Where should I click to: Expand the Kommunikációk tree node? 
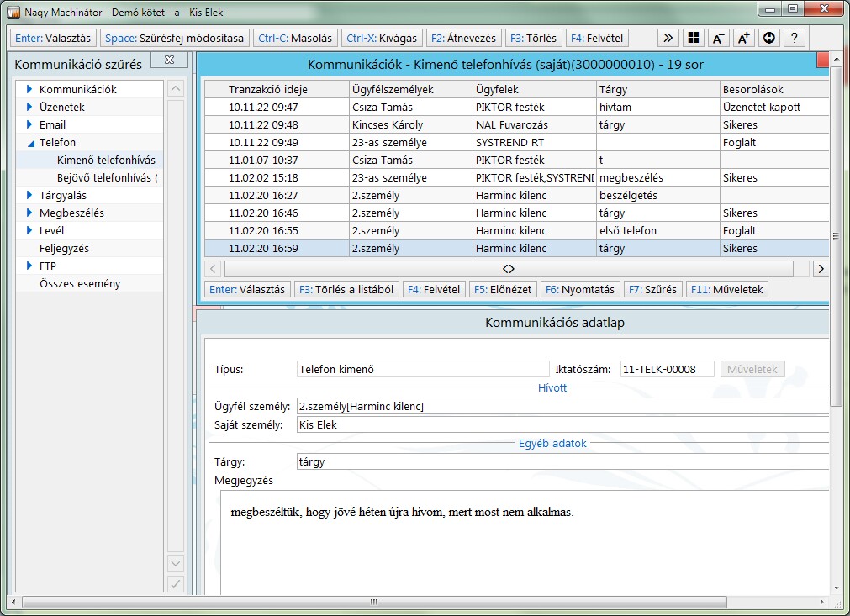(29, 89)
